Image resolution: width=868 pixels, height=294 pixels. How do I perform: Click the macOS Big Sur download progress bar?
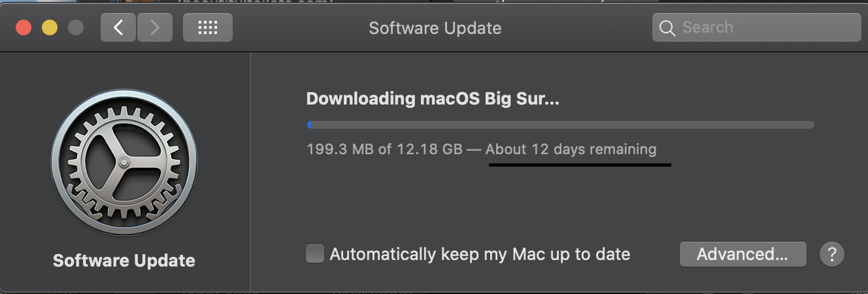coord(561,125)
